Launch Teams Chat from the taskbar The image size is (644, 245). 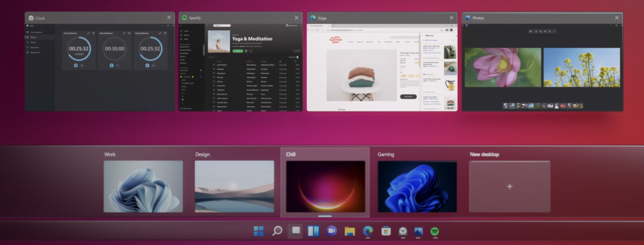331,231
